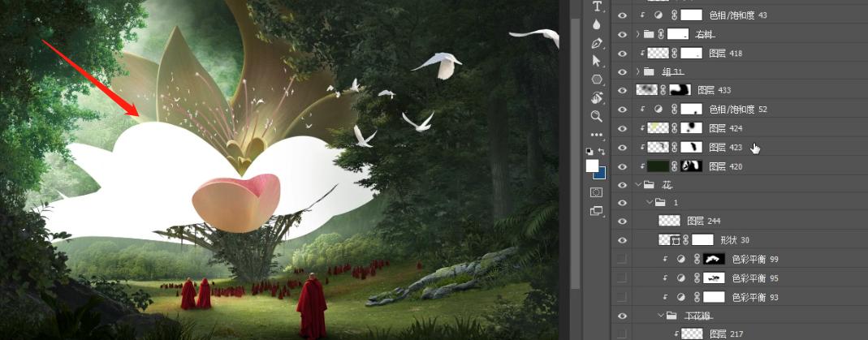The image size is (868, 340).
Task: Click the white foreground color swatch
Action: (x=592, y=166)
